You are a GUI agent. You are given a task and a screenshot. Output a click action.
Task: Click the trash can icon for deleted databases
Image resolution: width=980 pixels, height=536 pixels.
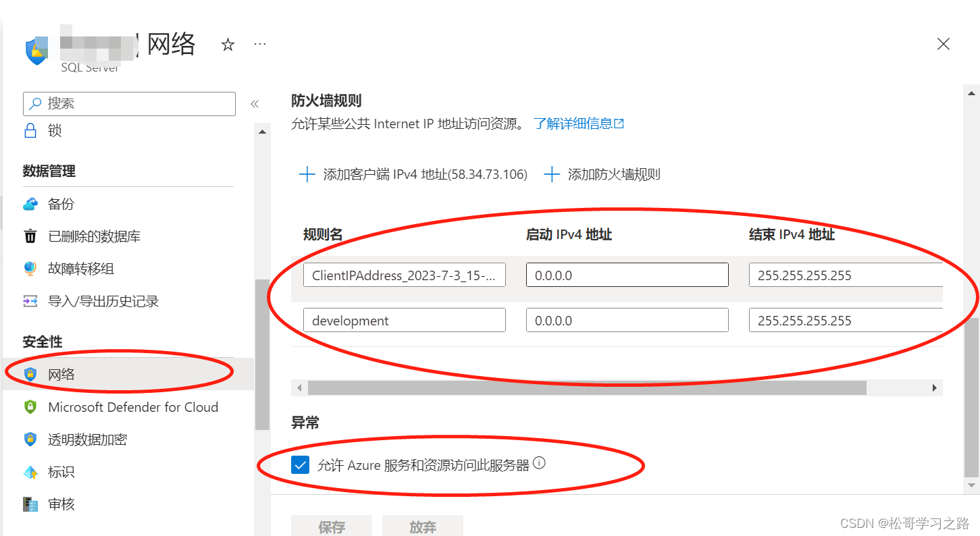click(x=30, y=236)
